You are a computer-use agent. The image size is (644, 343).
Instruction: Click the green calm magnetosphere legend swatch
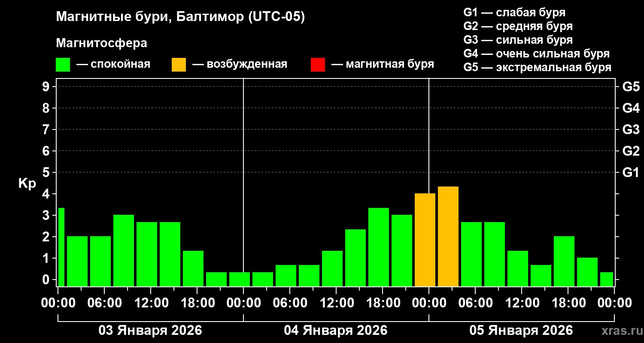[63, 65]
